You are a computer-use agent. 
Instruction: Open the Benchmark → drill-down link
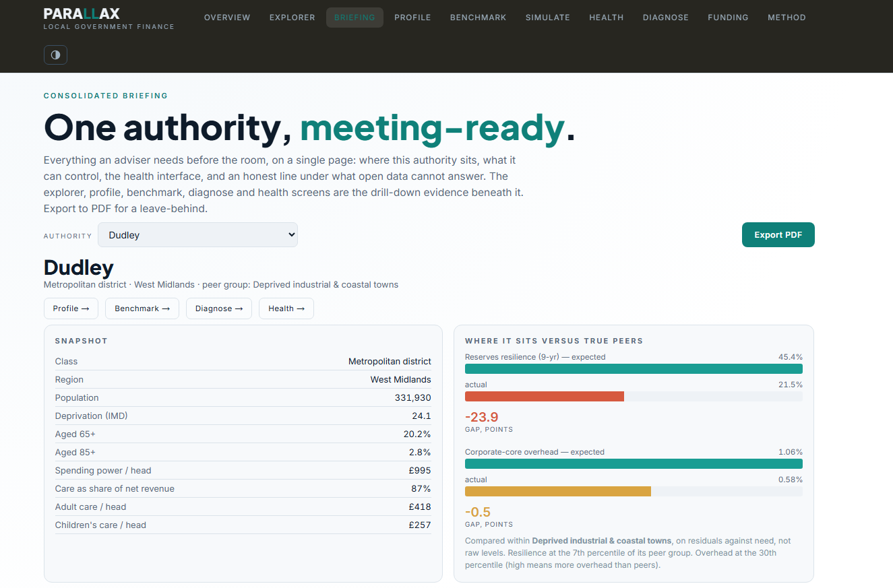tap(142, 308)
